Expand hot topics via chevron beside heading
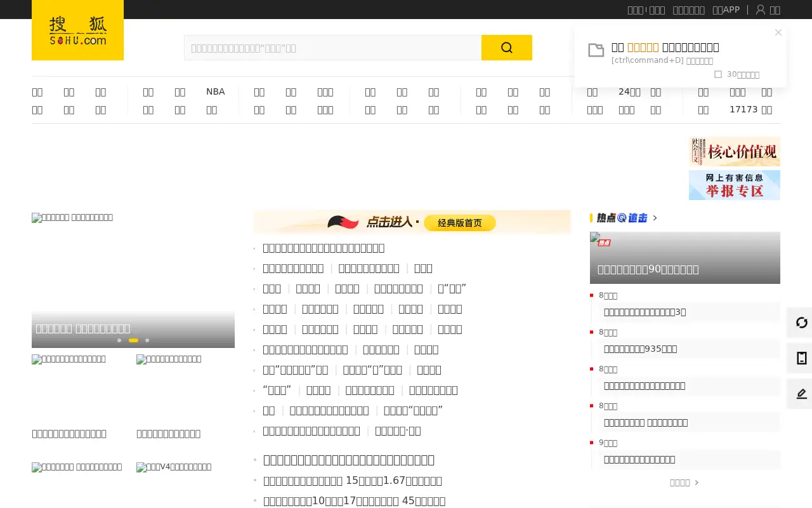The width and height of the screenshot is (812, 508). pos(655,218)
